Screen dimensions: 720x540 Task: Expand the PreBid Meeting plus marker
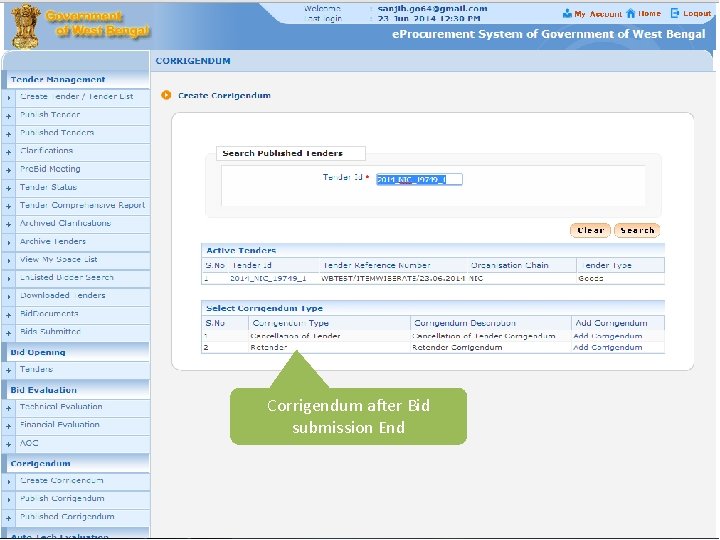tap(9, 170)
